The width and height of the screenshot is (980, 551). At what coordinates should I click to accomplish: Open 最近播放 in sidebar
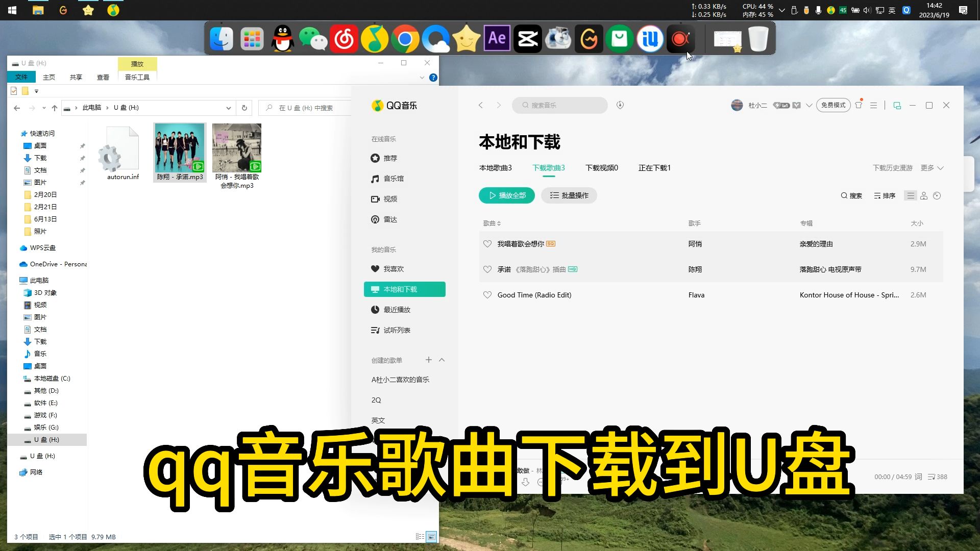point(397,310)
